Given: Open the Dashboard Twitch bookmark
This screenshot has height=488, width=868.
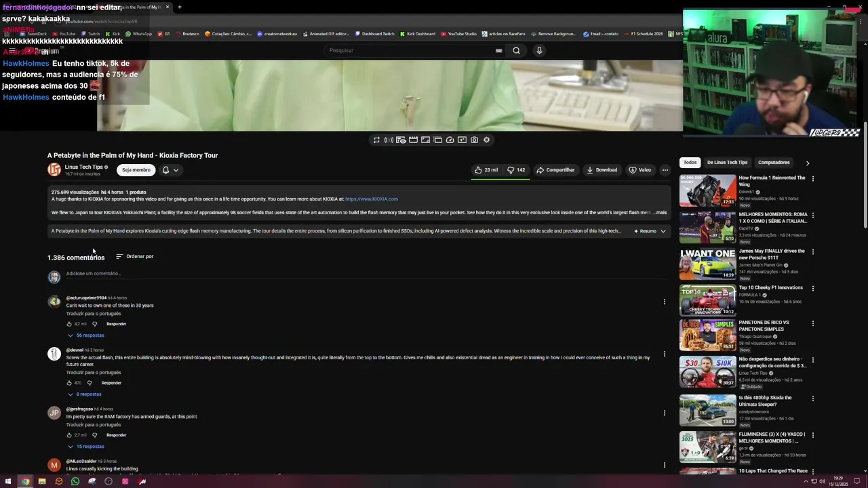Looking at the screenshot, I should point(374,34).
